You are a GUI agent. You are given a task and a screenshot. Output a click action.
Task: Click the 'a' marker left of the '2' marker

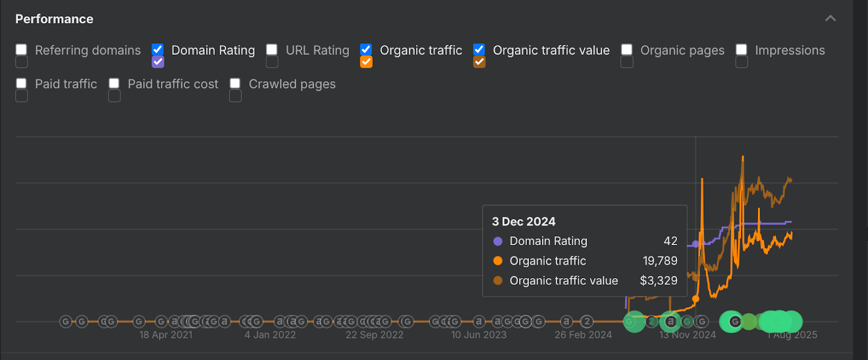pos(566,322)
